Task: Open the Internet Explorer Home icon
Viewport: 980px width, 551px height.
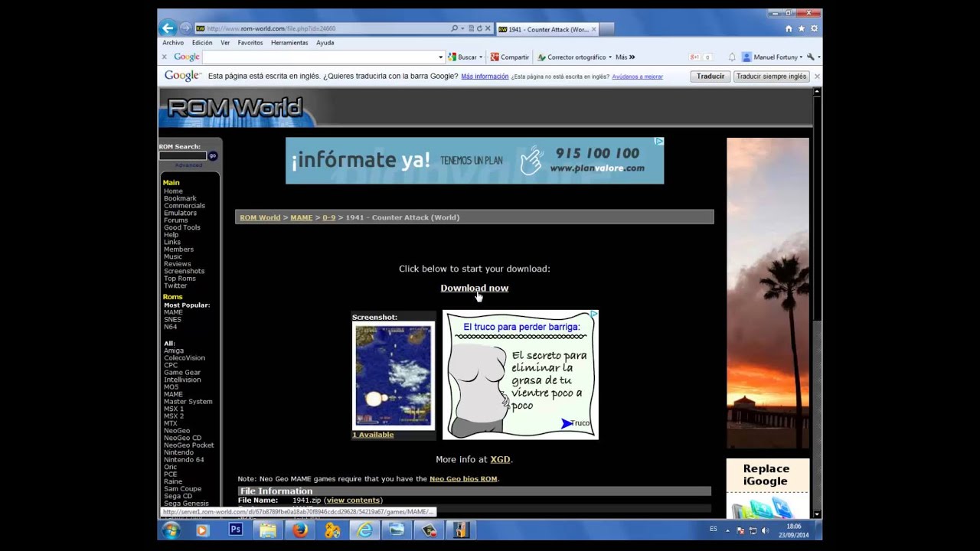Action: point(789,28)
